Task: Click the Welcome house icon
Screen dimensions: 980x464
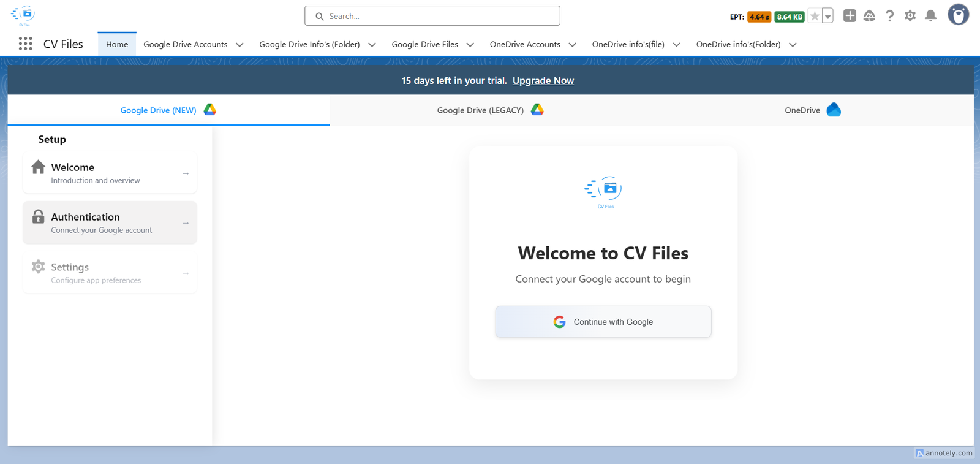Action: coord(38,167)
